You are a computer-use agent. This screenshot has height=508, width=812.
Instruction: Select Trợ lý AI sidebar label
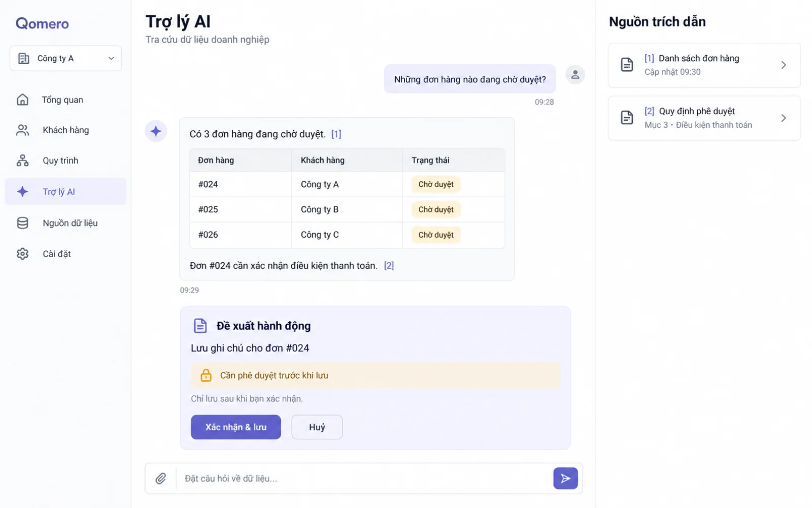click(59, 192)
